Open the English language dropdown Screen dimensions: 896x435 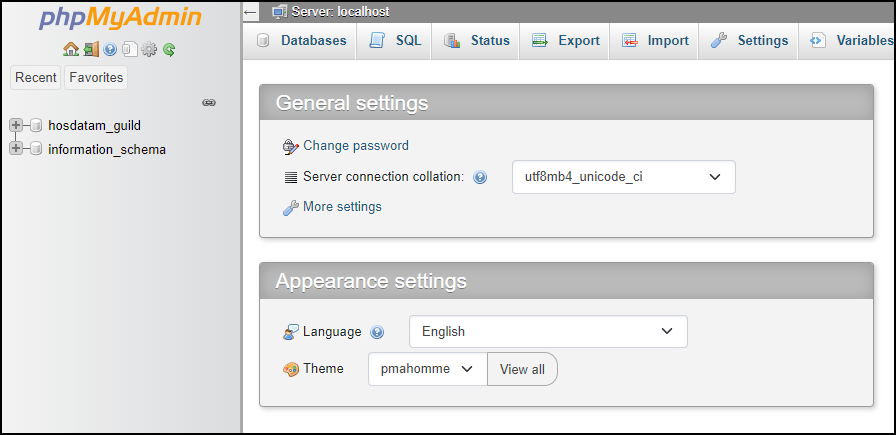click(x=548, y=331)
